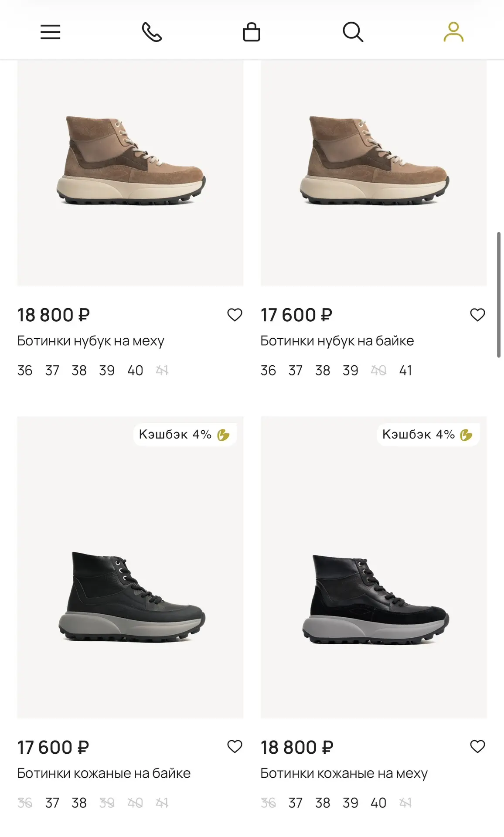This screenshot has height=837, width=504.
Task: Favorite the 17 600 ₽ nubuck fleece boots
Action: (x=477, y=315)
